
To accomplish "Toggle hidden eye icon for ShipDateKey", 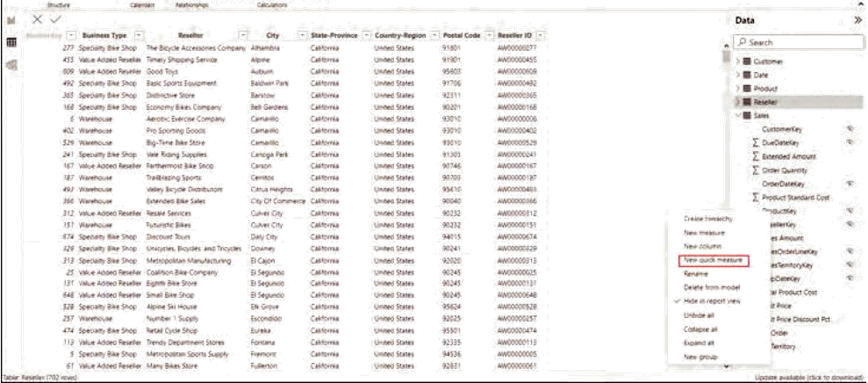I will (850, 278).
